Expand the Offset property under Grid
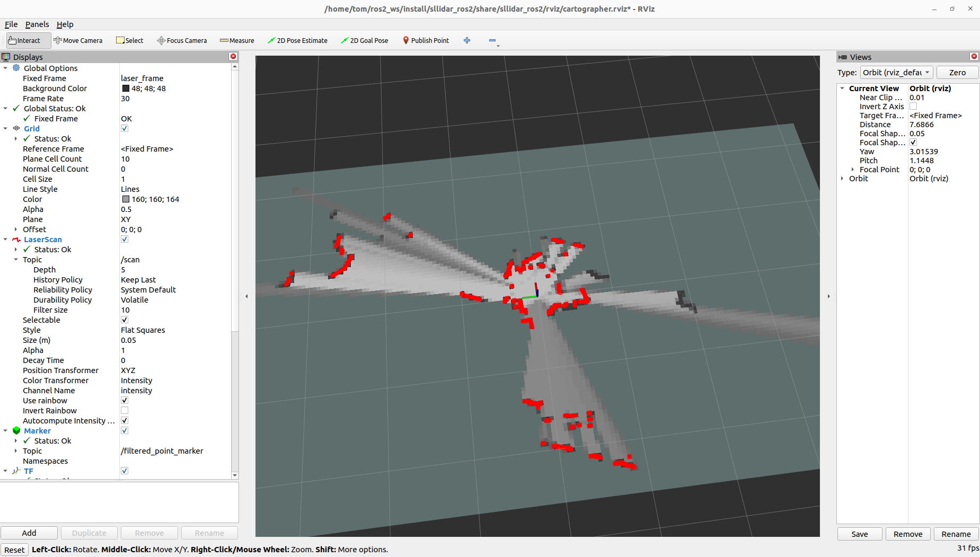980x557 pixels. tap(16, 229)
